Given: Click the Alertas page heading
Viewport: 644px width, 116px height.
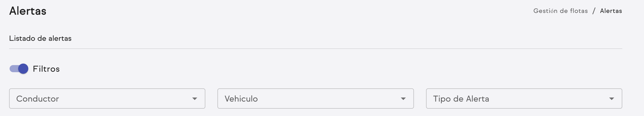Looking at the screenshot, I should click(28, 11).
